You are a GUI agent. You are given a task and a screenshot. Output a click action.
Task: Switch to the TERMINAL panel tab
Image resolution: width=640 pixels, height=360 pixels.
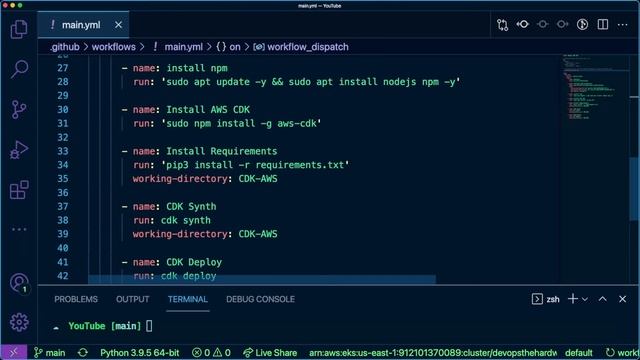pos(188,299)
